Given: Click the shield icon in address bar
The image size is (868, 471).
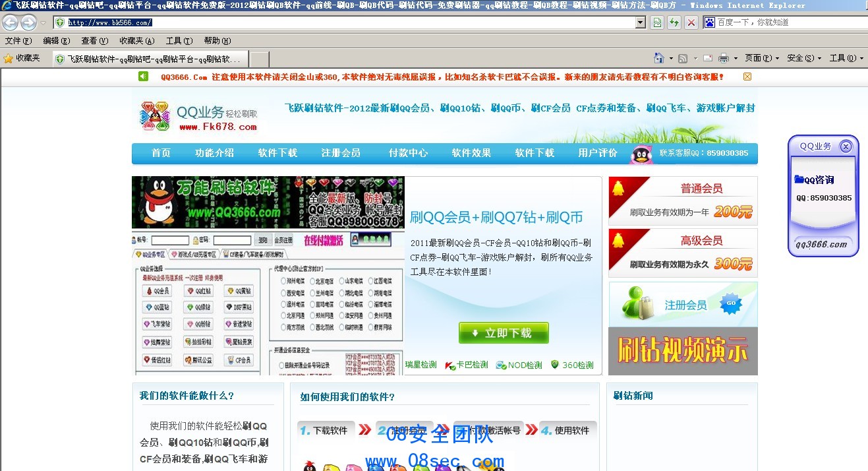Looking at the screenshot, I should coord(60,22).
